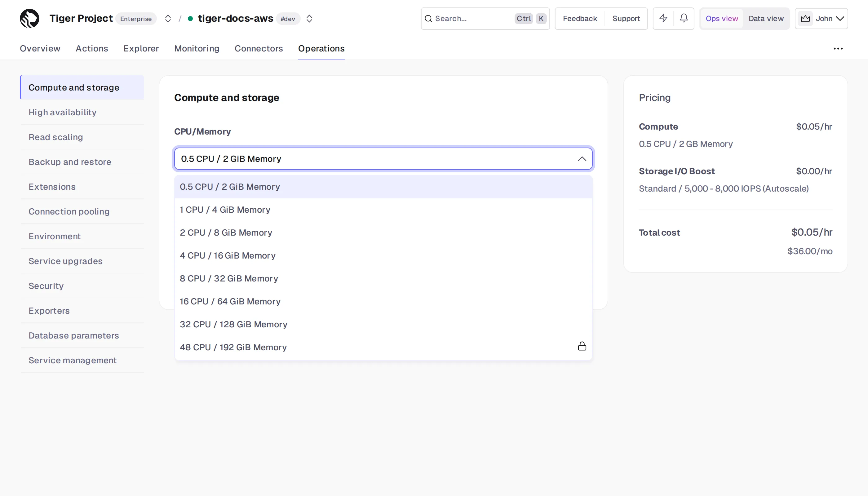The height and width of the screenshot is (496, 868).
Task: Open the lightning bolt activity icon
Action: tap(663, 18)
